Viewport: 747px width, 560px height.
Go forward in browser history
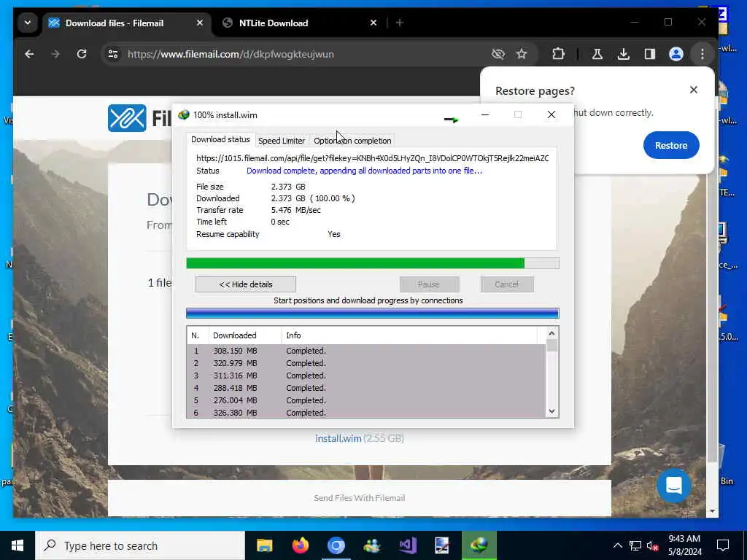[55, 54]
